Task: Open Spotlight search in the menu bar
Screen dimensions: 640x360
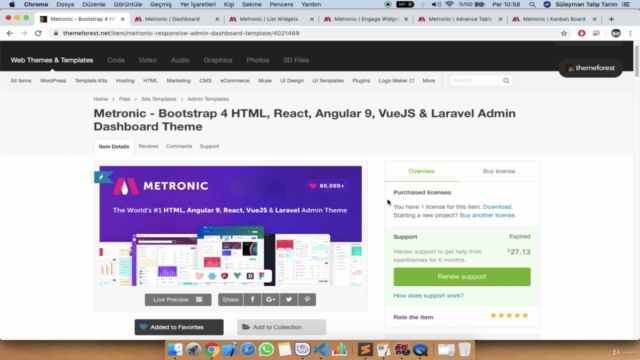Action: click(x=532, y=4)
